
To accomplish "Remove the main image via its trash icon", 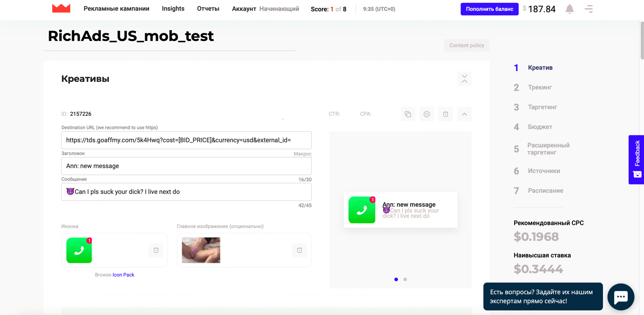I will [x=299, y=251].
